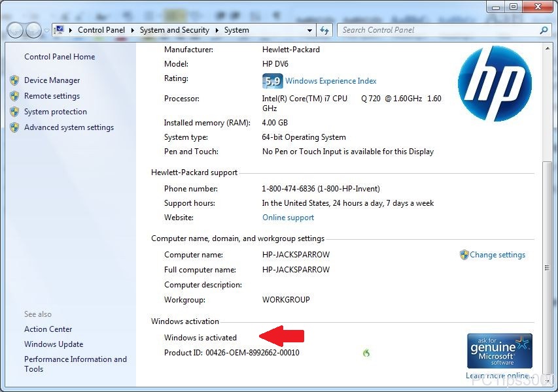Click the support phone number text
558x392 pixels.
(321, 189)
